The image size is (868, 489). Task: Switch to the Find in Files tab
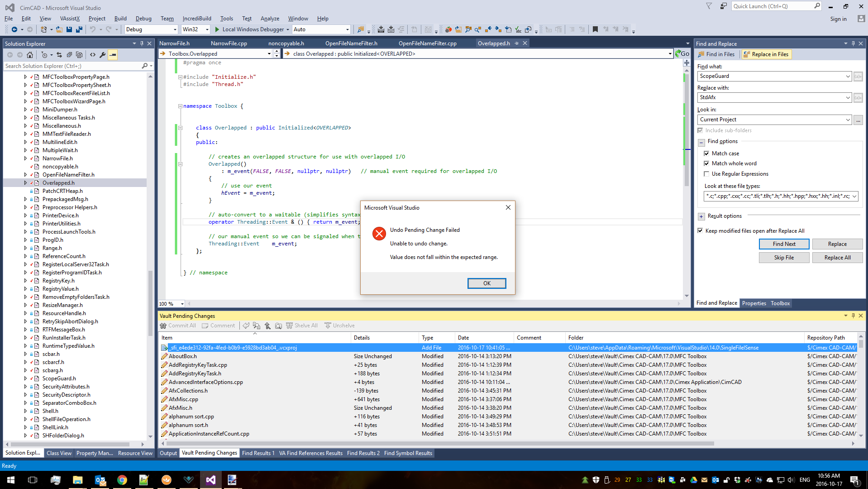pos(716,54)
